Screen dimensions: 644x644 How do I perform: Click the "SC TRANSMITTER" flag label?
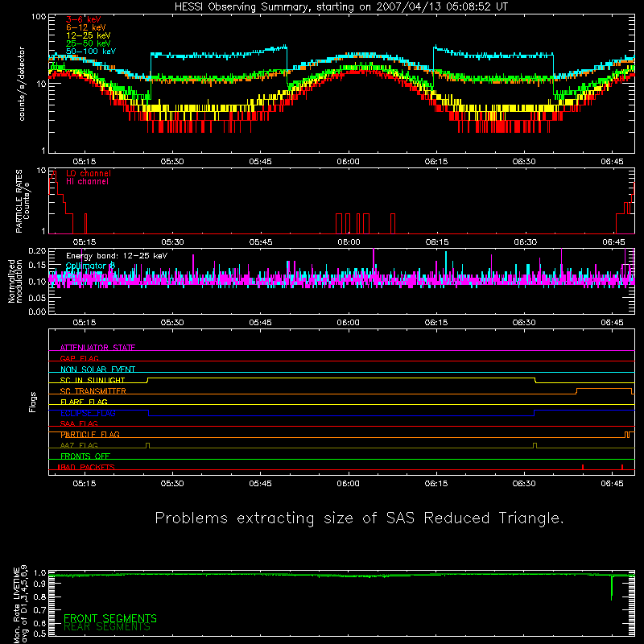tap(93, 391)
